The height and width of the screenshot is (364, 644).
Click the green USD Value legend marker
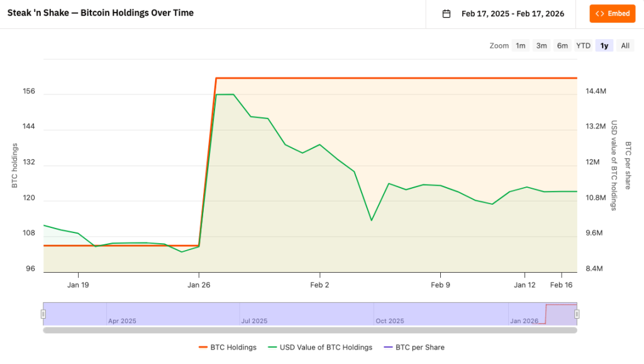coord(272,347)
